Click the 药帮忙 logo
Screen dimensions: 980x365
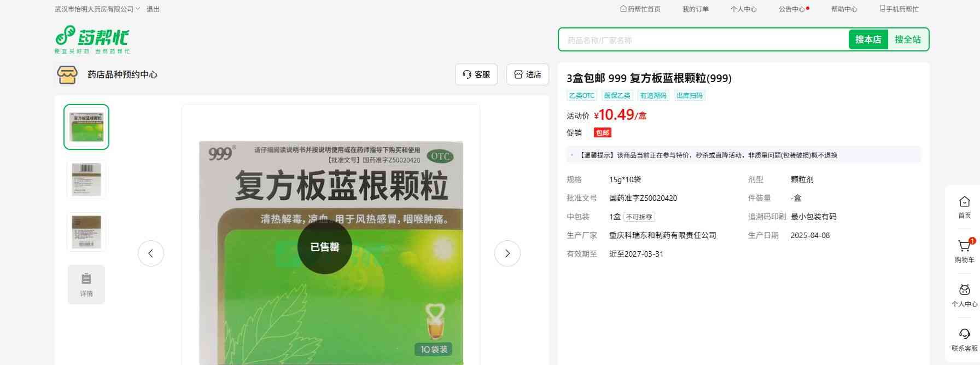click(x=92, y=39)
